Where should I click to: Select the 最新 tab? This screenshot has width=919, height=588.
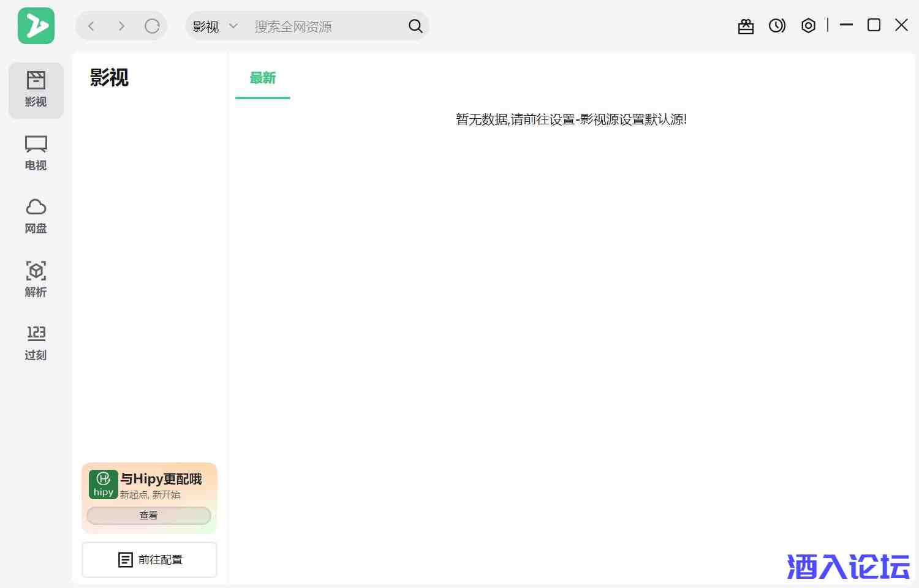(262, 78)
